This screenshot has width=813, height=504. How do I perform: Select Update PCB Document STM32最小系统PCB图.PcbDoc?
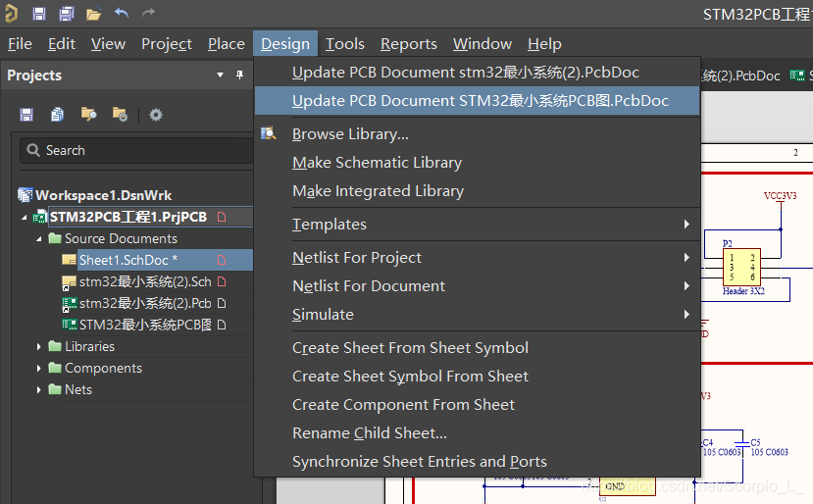tap(480, 101)
